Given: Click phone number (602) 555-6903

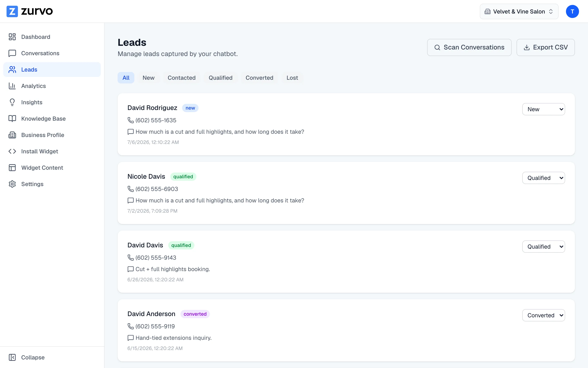Looking at the screenshot, I should point(157,189).
